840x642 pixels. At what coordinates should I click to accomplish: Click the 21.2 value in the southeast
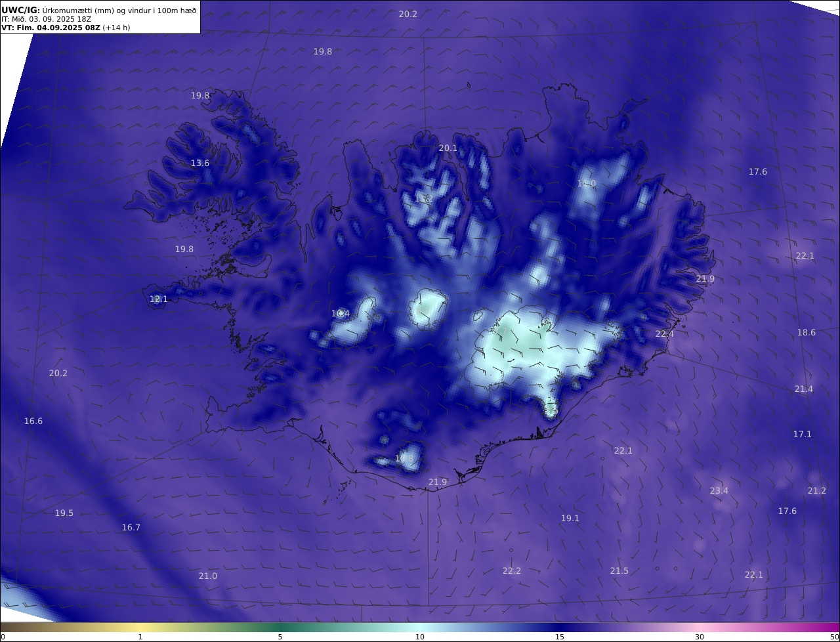tap(817, 491)
